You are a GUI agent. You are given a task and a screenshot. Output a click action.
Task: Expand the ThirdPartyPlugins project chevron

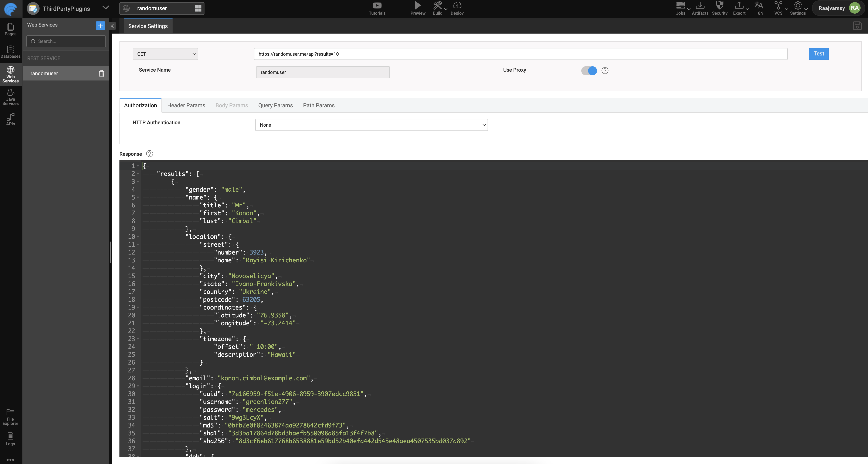pos(105,8)
